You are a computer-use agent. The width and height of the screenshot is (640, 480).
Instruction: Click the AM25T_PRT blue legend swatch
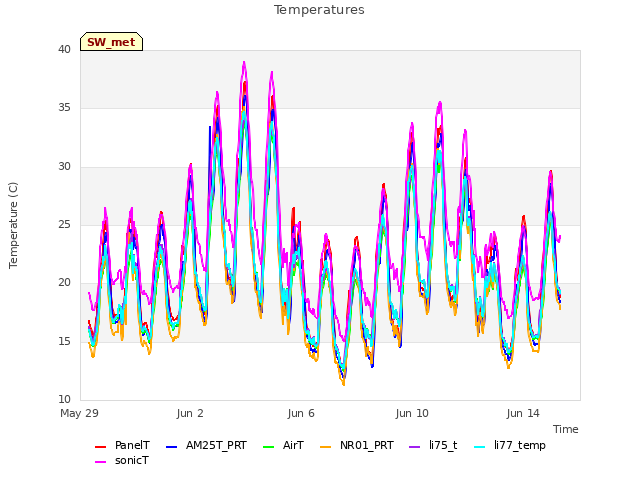pyautogui.click(x=172, y=447)
